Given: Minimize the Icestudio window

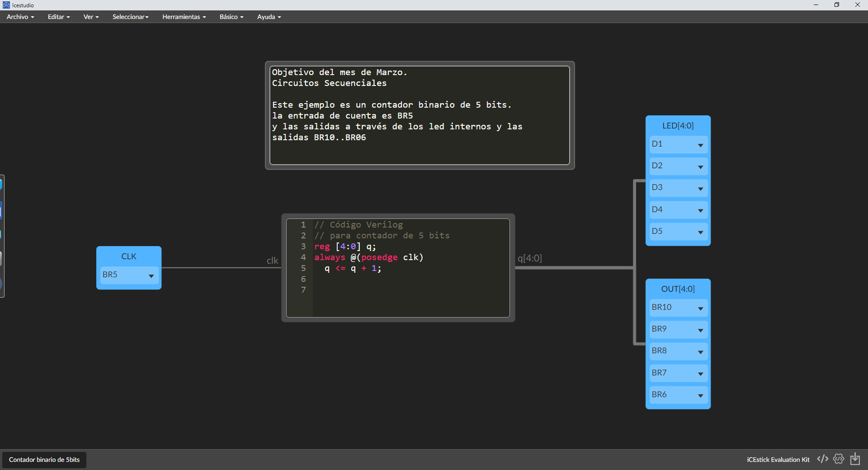Looking at the screenshot, I should [816, 5].
